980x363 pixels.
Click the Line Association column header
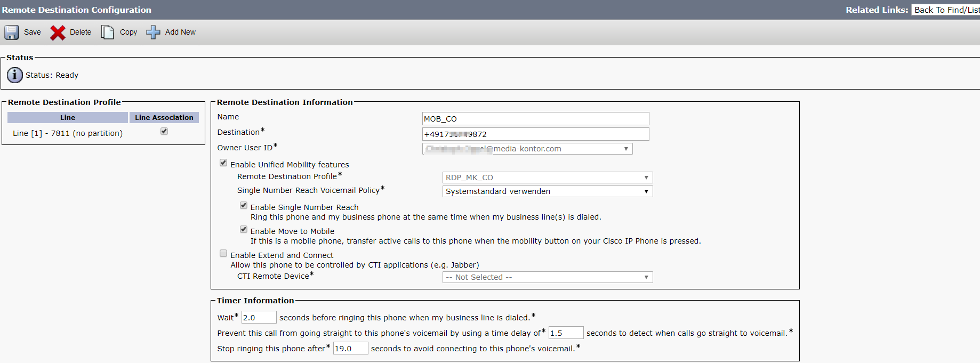click(164, 117)
